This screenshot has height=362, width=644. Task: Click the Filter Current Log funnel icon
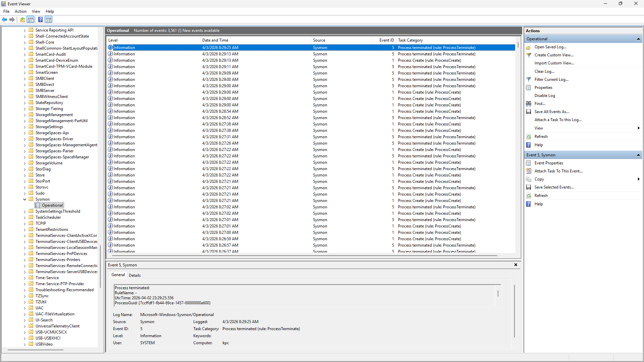(529, 80)
